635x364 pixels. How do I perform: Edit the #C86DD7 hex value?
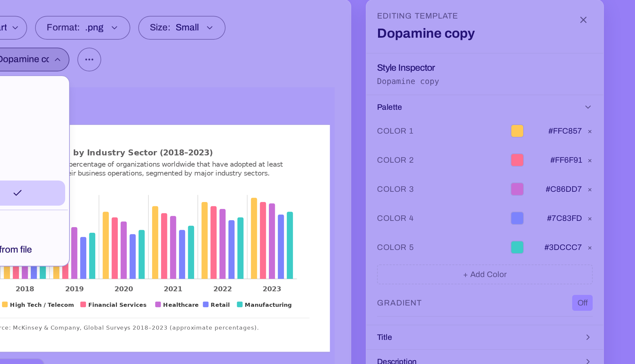point(564,189)
